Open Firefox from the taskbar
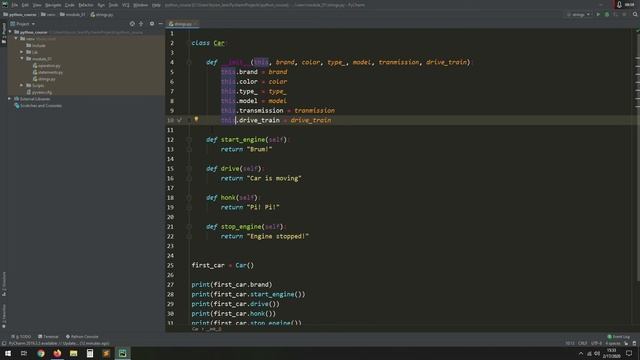The image size is (640, 360). (57, 353)
